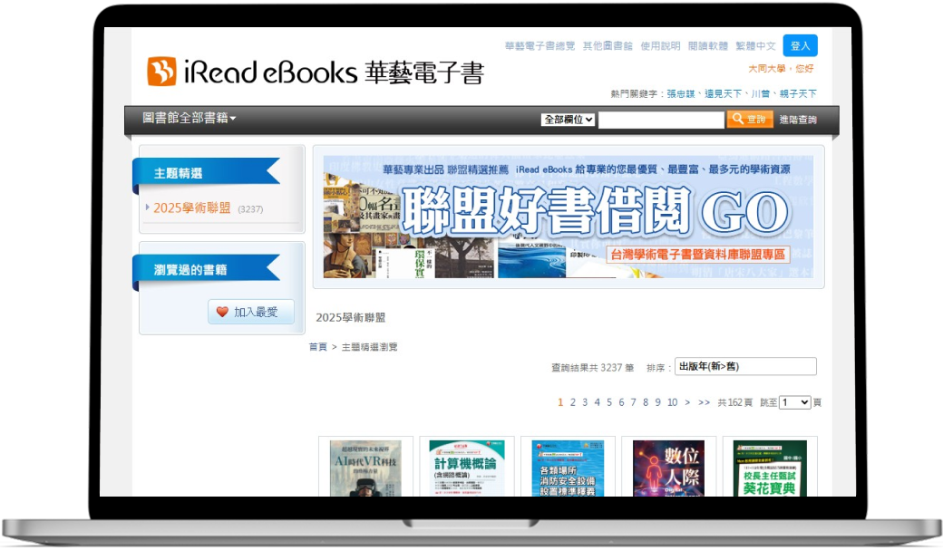Viewport: 943px width, 560px height.
Task: Open the 全部欄位 field dropdown
Action: [568, 120]
